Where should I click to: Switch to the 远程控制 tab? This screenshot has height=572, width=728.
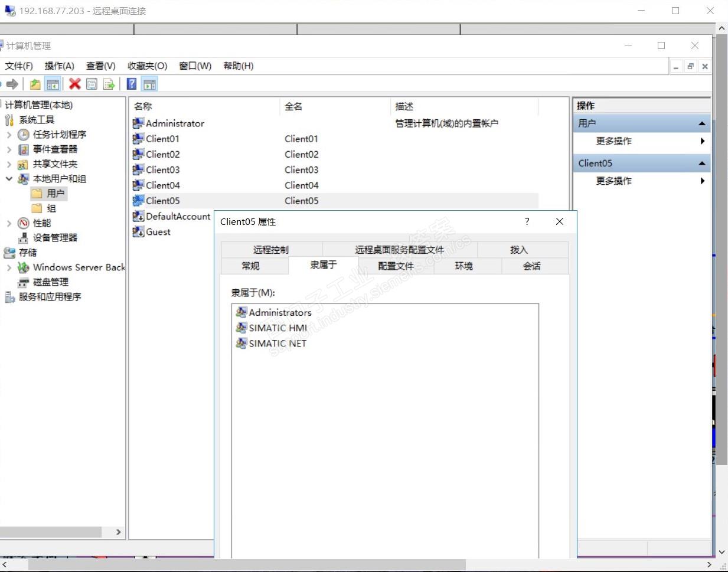(x=272, y=250)
